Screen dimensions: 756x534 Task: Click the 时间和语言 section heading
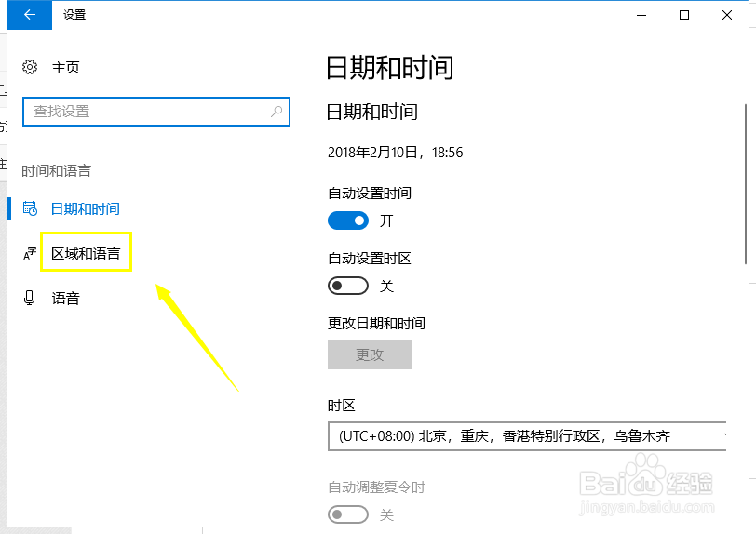[x=57, y=170]
